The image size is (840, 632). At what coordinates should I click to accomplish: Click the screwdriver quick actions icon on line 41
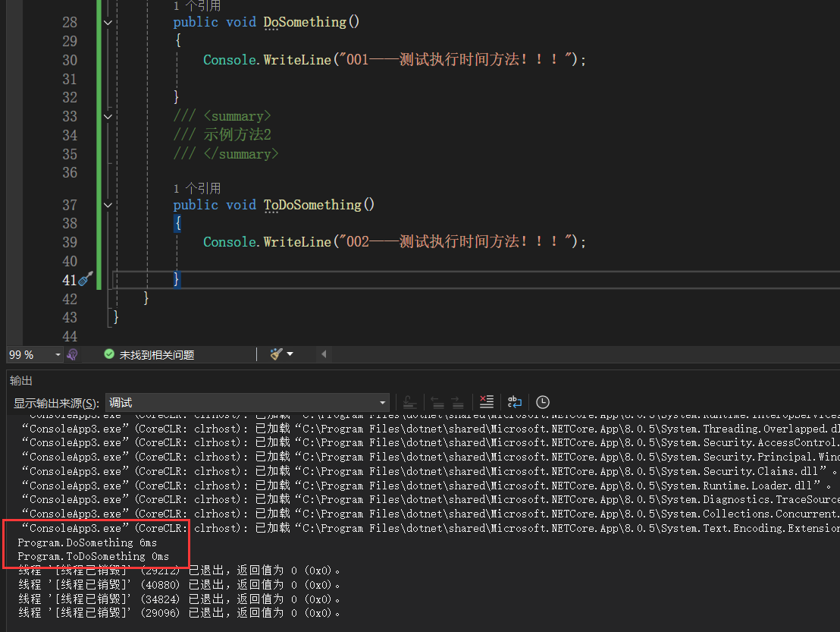[86, 279]
